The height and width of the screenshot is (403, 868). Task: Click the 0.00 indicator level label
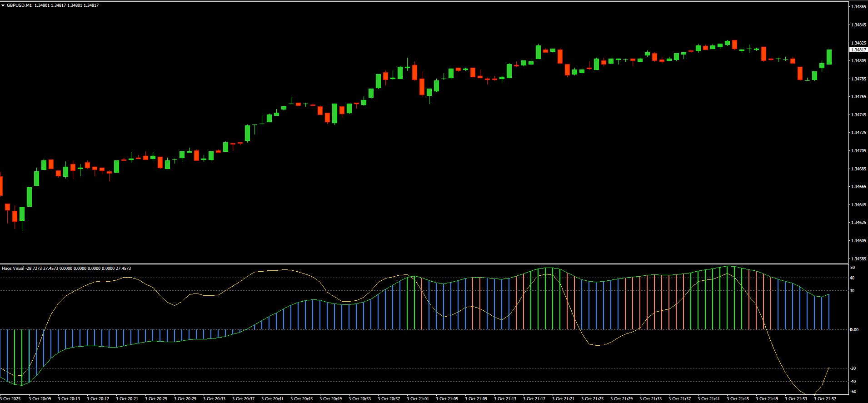click(x=854, y=330)
